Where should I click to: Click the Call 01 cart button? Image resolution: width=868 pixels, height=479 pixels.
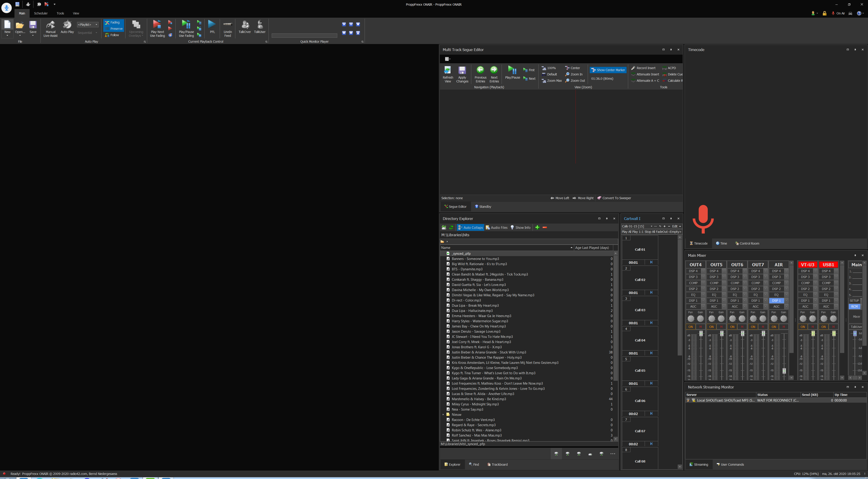(x=640, y=250)
